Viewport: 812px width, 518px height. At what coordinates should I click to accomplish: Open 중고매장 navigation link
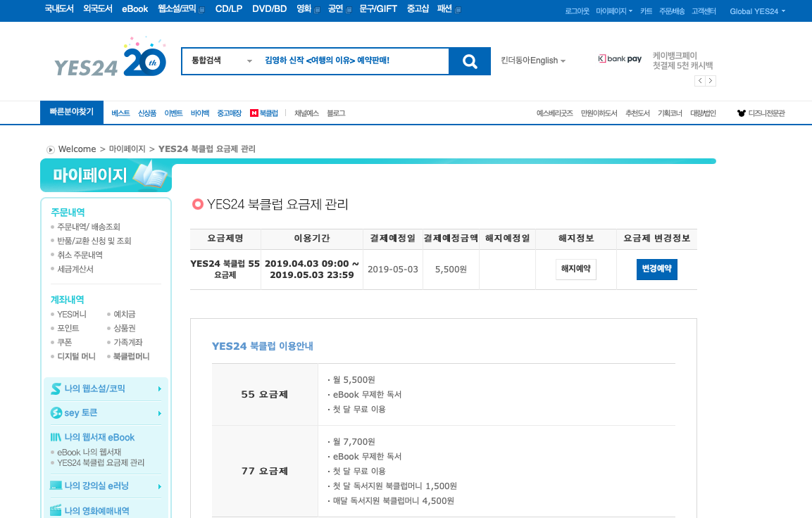[230, 113]
